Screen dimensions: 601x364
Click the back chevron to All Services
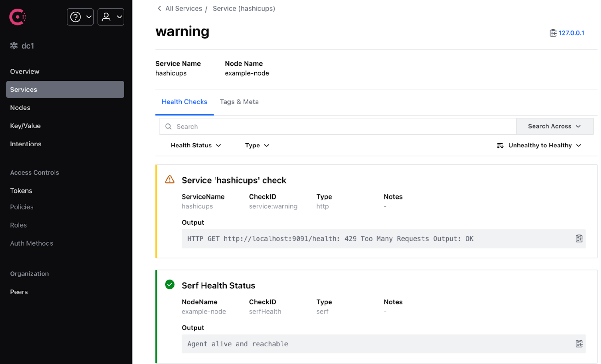(x=159, y=9)
